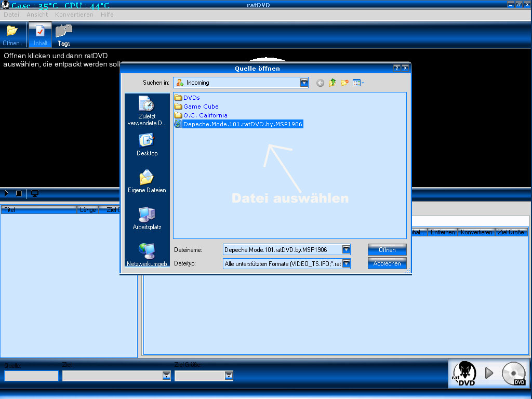Screen dimensions: 532x399
Task: Maximize the ratDVD window
Action: pyautogui.click(x=519, y=4)
